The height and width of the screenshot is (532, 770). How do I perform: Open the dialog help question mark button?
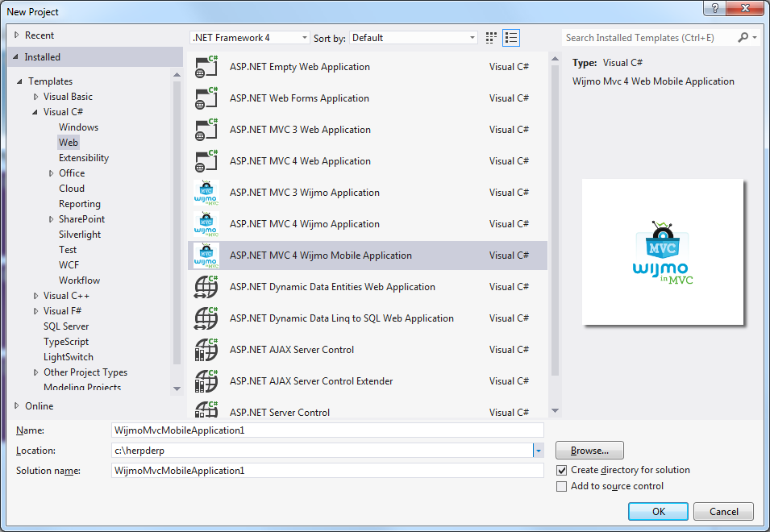click(715, 8)
